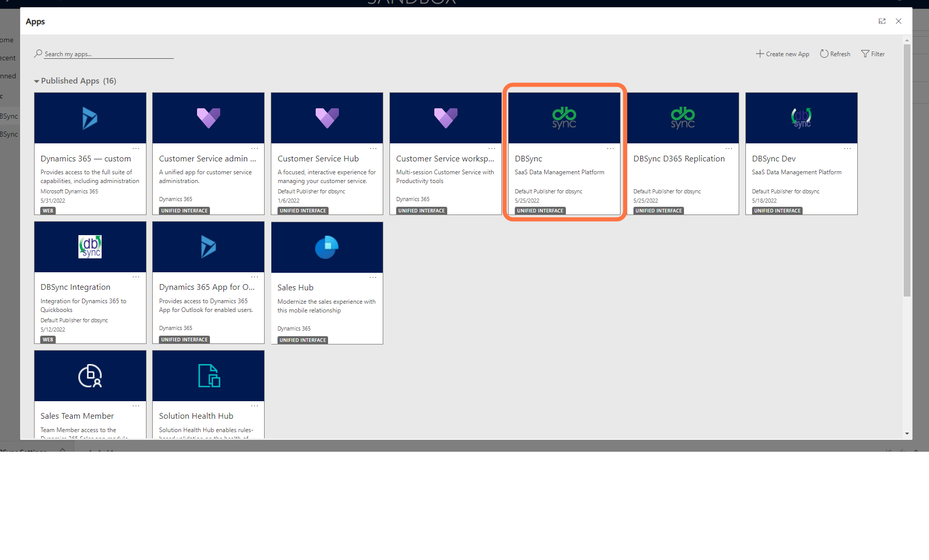The height and width of the screenshot is (560, 929).
Task: Focus the Search my apps field
Action: [108, 54]
